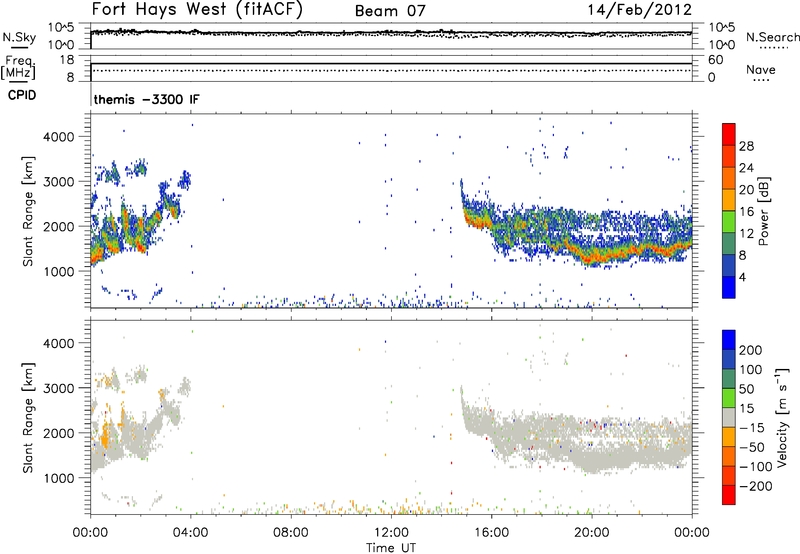Viewport: 800px width, 554px height.
Task: Click the date '14/Feb/2012'
Action: (640, 10)
